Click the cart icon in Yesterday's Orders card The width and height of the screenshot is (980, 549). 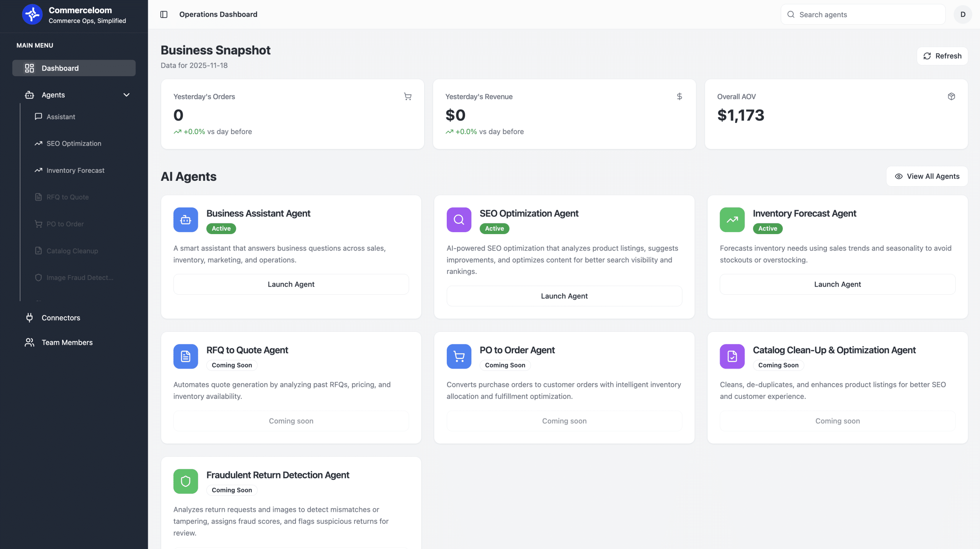pos(408,97)
